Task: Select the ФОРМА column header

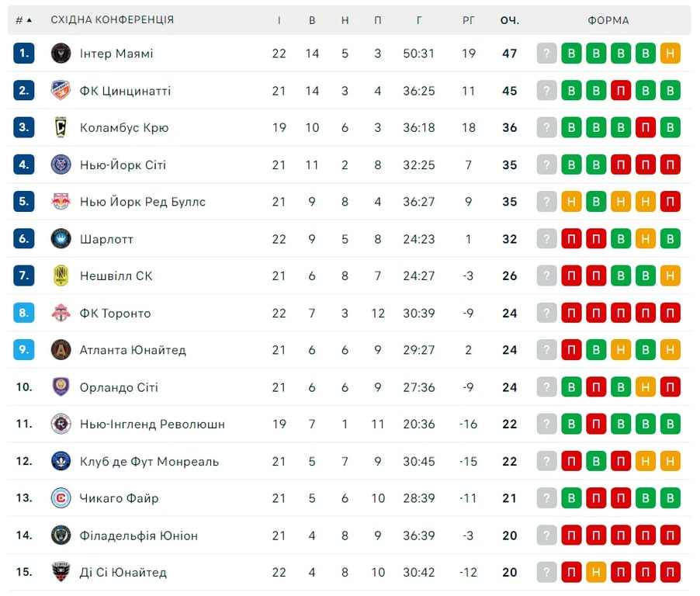Action: 608,20
